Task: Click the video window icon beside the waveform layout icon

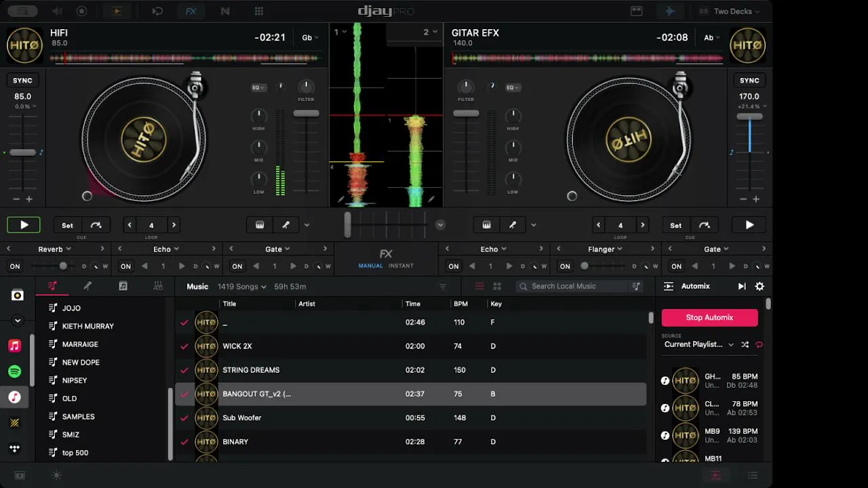Action: [636, 11]
